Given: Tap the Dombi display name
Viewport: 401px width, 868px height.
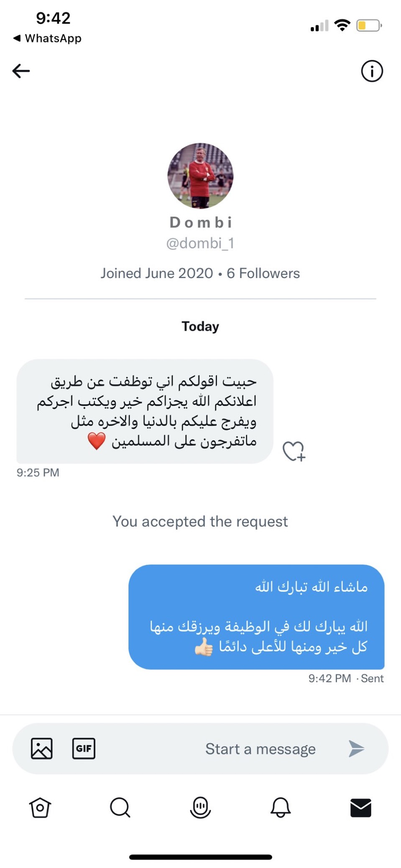Looking at the screenshot, I should point(201,222).
